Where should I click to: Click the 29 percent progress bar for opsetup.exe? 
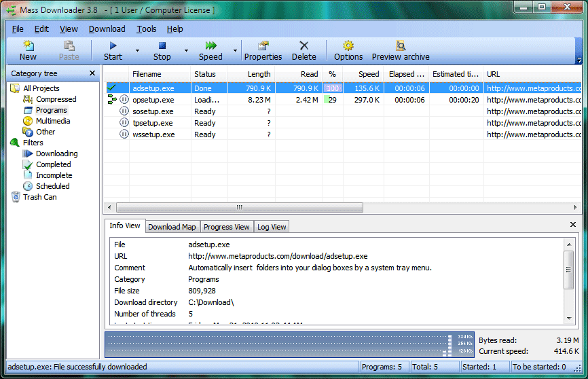point(333,100)
